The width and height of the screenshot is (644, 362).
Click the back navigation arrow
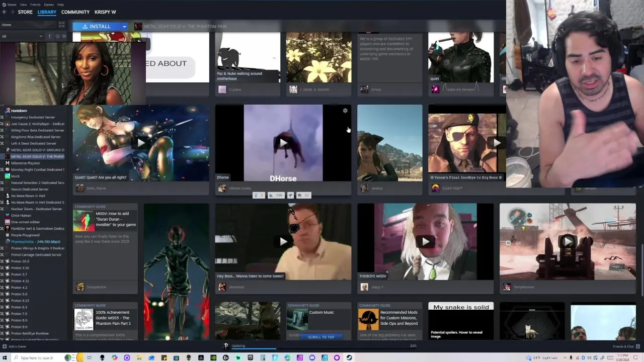pyautogui.click(x=4, y=12)
